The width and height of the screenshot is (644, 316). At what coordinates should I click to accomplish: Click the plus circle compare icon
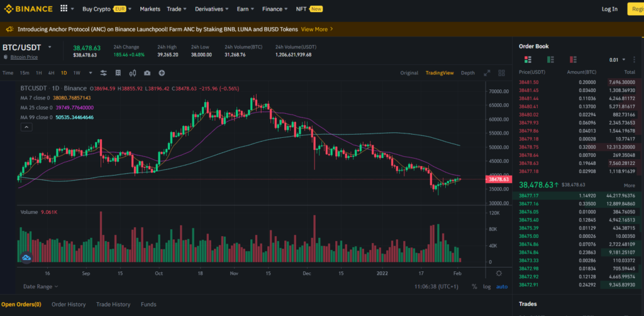(162, 73)
